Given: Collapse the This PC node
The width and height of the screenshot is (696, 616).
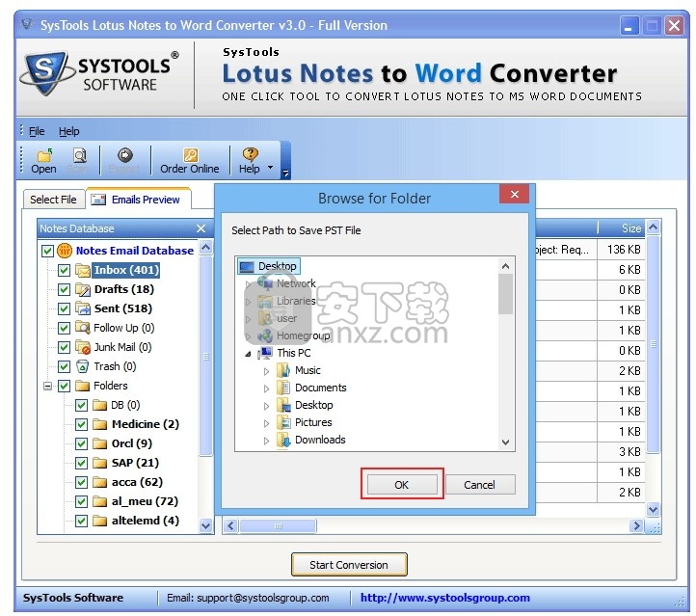Looking at the screenshot, I should click(248, 354).
